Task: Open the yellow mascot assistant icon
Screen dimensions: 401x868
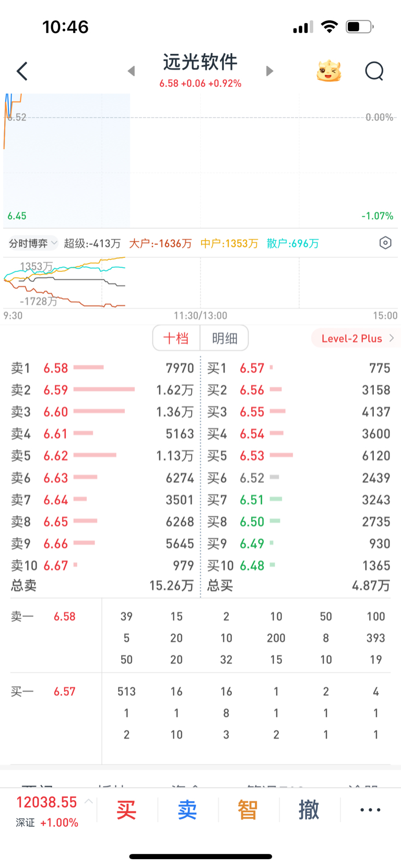Action: coord(329,71)
